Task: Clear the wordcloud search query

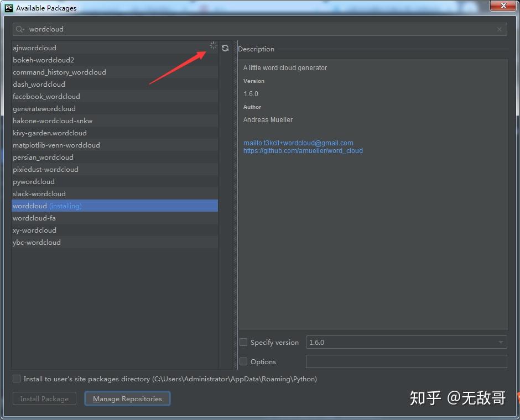Action: click(x=499, y=29)
